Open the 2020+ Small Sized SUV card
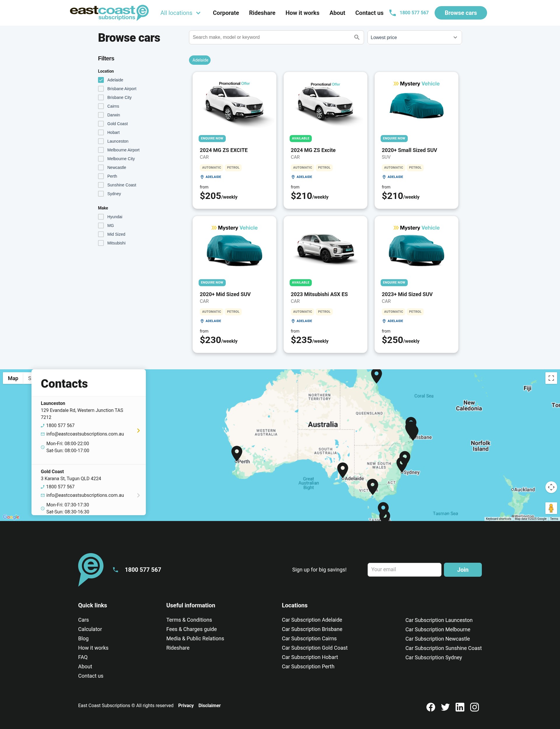This screenshot has width=560, height=729. coord(416,140)
